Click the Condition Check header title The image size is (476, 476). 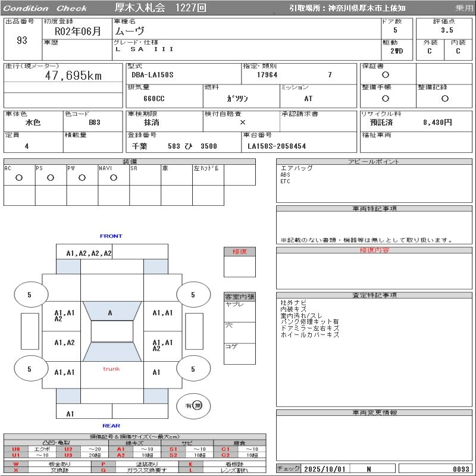tap(45, 8)
